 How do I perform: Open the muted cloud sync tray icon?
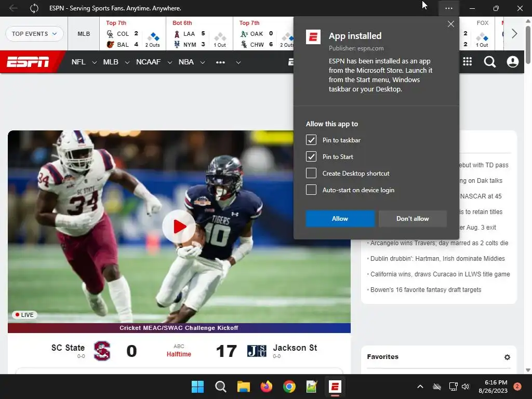point(437,387)
